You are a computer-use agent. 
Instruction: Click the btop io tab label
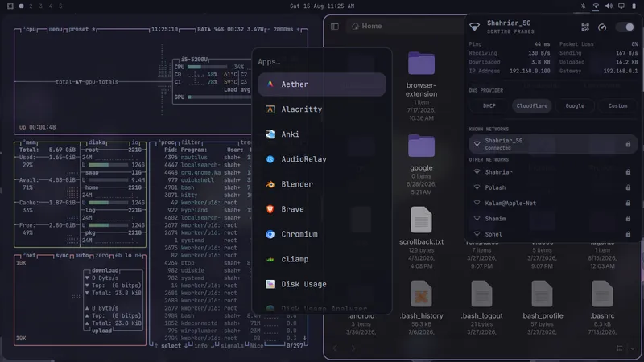[x=135, y=142]
